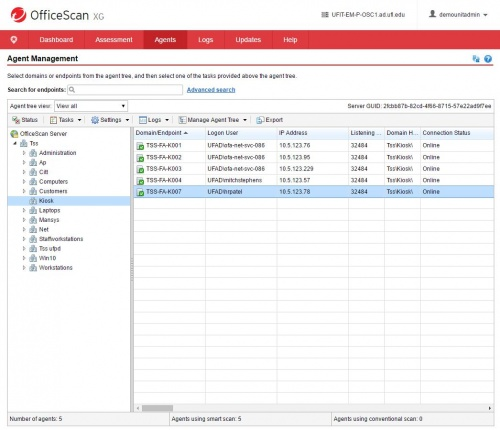The width and height of the screenshot is (500, 430).
Task: Select the Win10 domain icon
Action: 33,258
